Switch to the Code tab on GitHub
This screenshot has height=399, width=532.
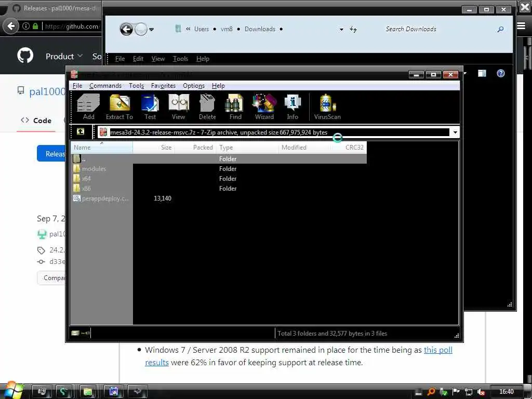(x=36, y=121)
